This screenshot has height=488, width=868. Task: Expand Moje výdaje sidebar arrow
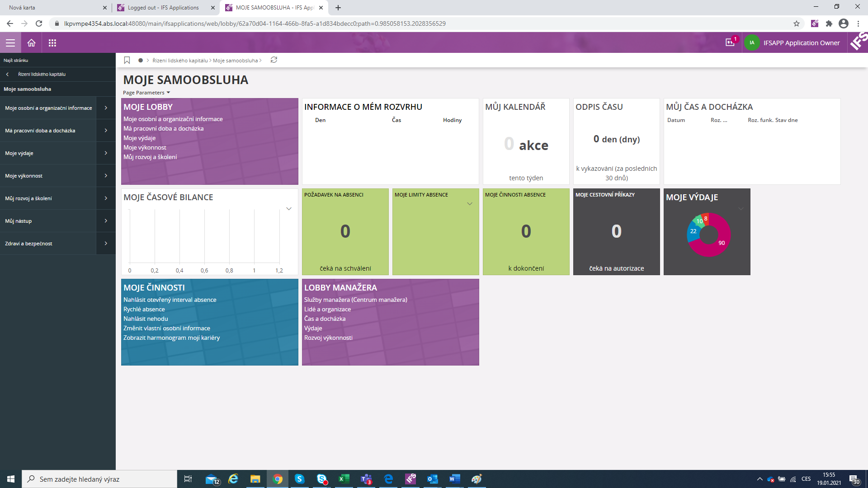tap(106, 153)
